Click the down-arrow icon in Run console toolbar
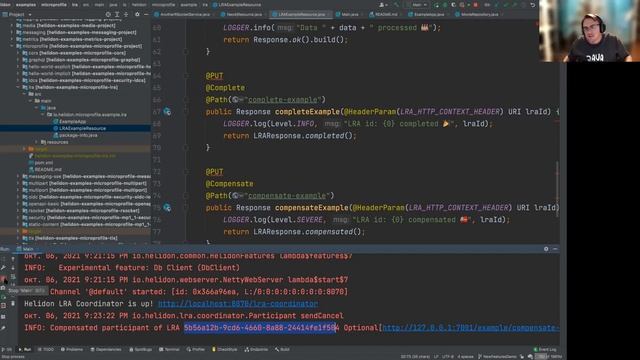 point(13,268)
